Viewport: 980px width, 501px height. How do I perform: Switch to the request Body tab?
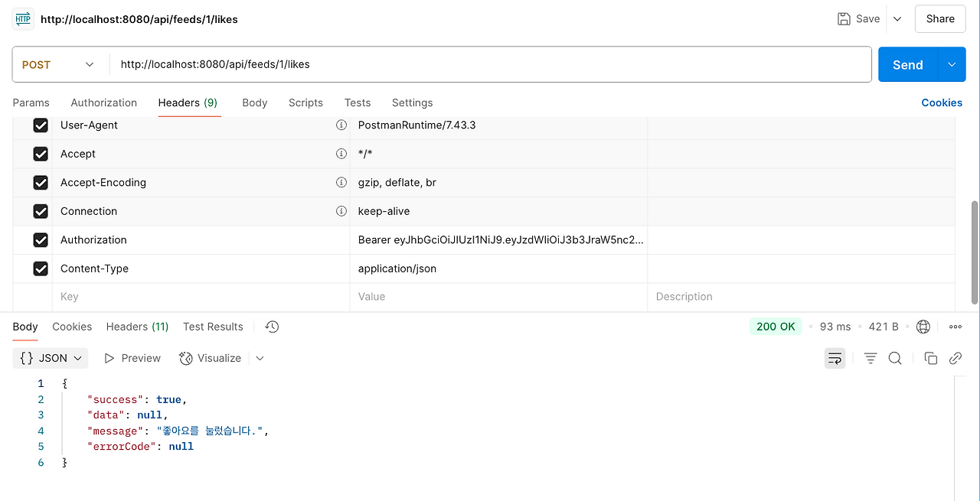click(255, 102)
